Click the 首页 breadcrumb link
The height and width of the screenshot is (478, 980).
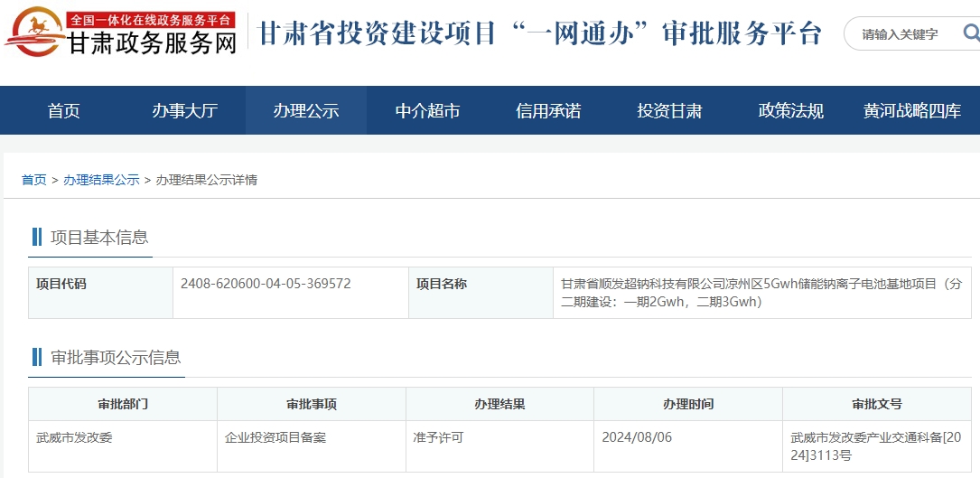click(x=34, y=180)
